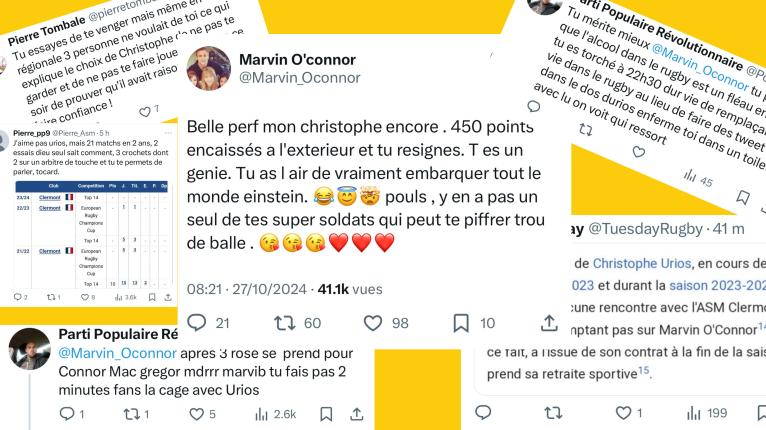766x430 pixels.
Task: Click share icon on Marvin O'connor's tweet
Action: pyautogui.click(x=548, y=322)
